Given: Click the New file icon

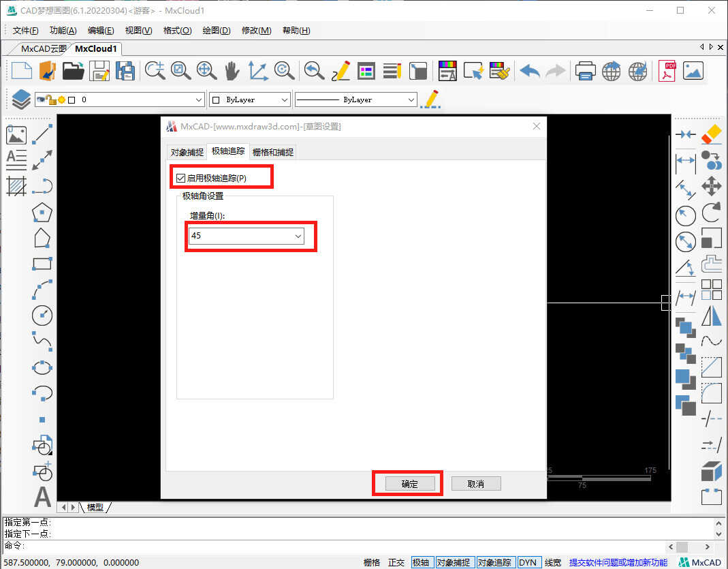Looking at the screenshot, I should point(21,71).
